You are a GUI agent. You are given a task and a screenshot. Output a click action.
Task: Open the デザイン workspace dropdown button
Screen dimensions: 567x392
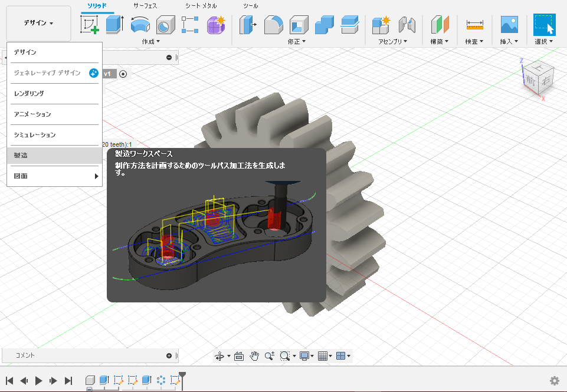(x=39, y=23)
